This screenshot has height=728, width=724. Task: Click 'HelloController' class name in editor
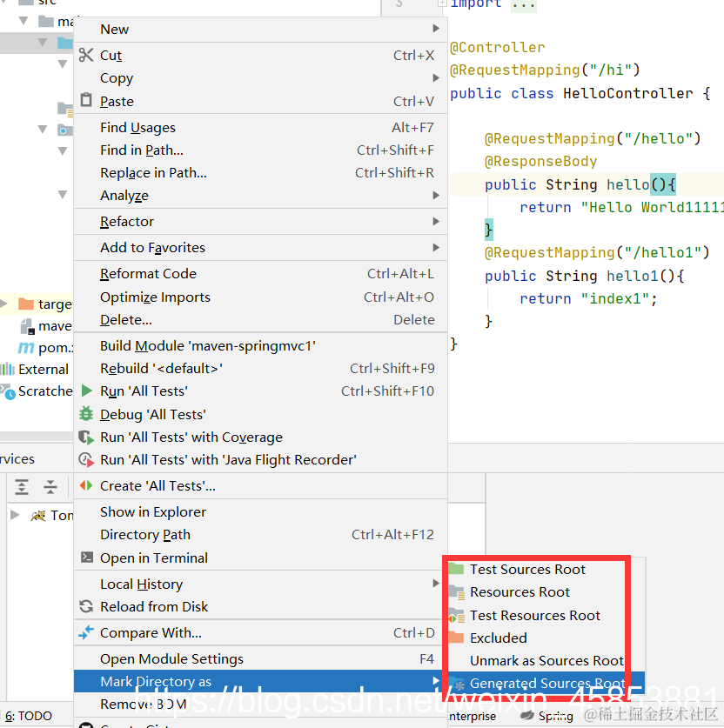[x=628, y=93]
